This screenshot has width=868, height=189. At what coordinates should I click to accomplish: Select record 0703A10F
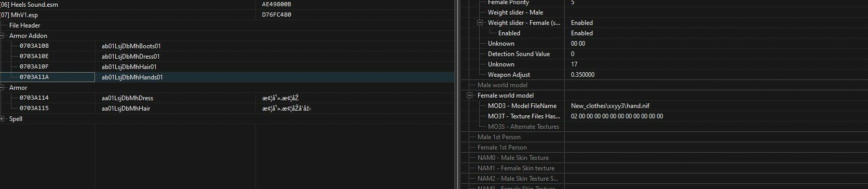tap(34, 67)
